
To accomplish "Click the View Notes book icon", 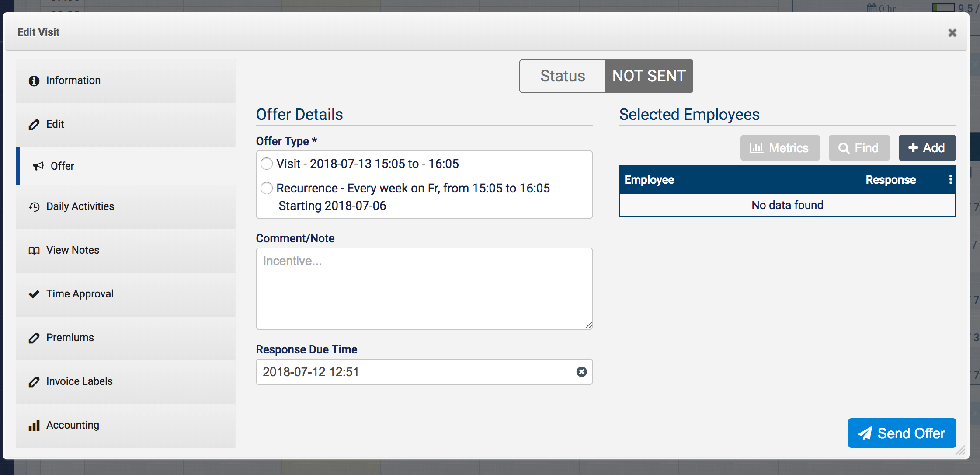I will (34, 250).
